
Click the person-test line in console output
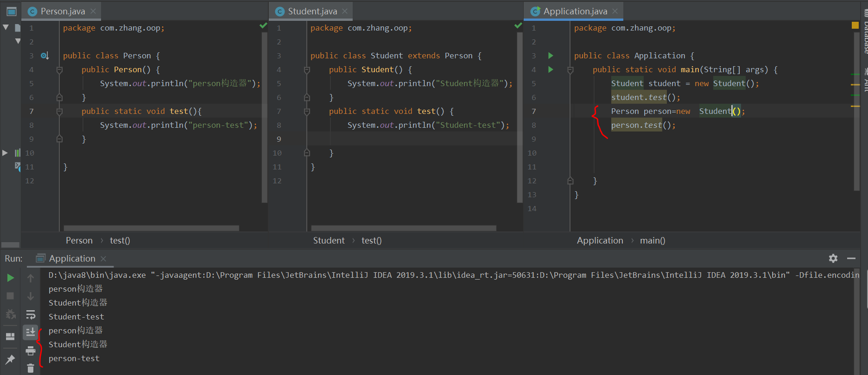(74, 358)
